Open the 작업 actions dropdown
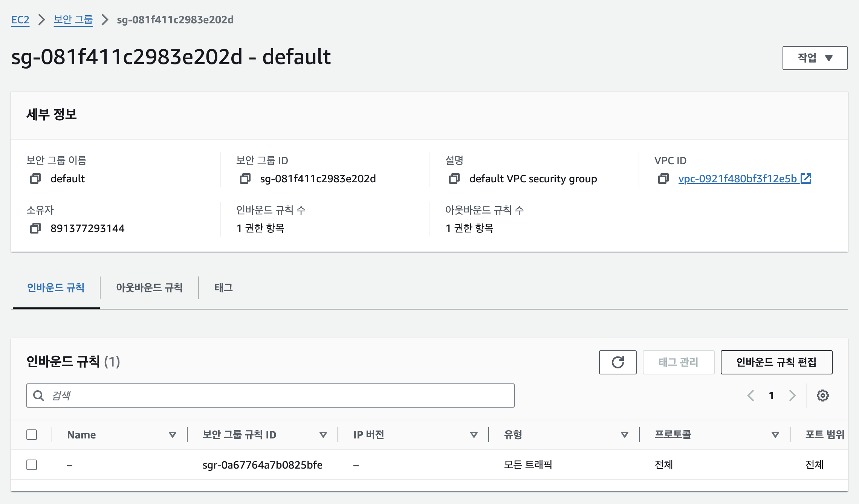The width and height of the screenshot is (859, 504). [815, 58]
